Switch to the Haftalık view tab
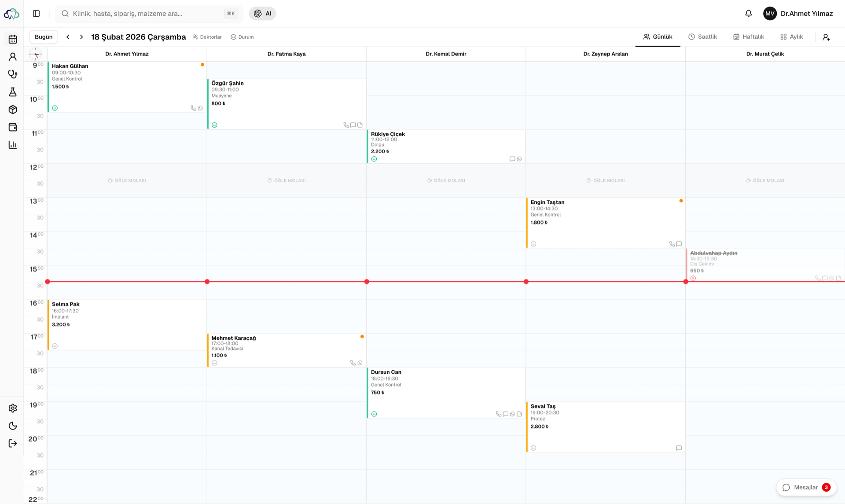Image resolution: width=845 pixels, height=504 pixels. point(749,37)
